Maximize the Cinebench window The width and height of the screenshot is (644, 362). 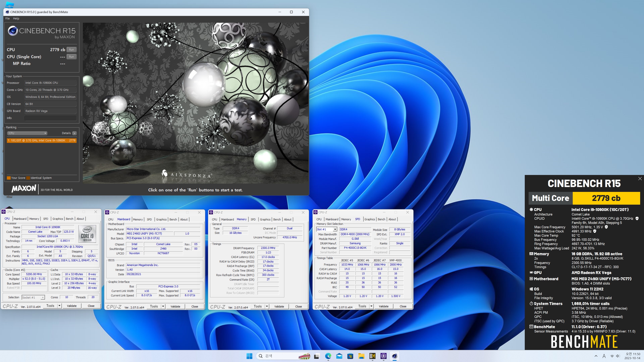(x=291, y=12)
